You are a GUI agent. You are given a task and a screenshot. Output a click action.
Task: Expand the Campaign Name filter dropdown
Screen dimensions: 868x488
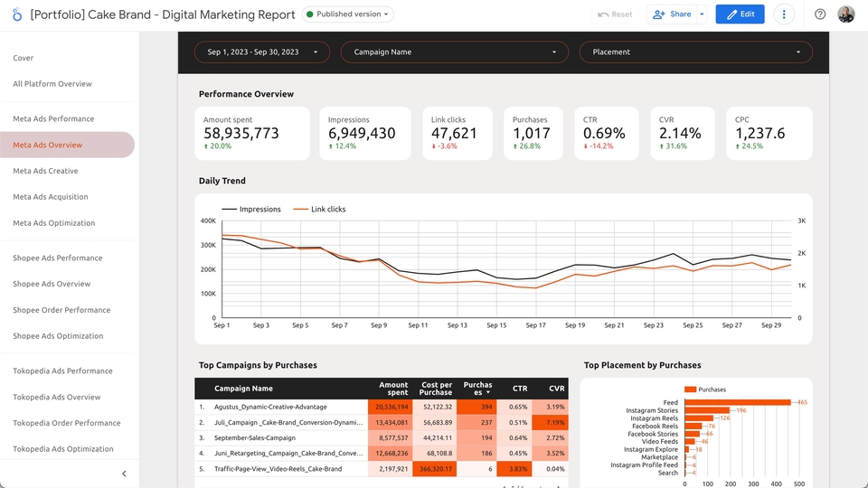tap(455, 52)
